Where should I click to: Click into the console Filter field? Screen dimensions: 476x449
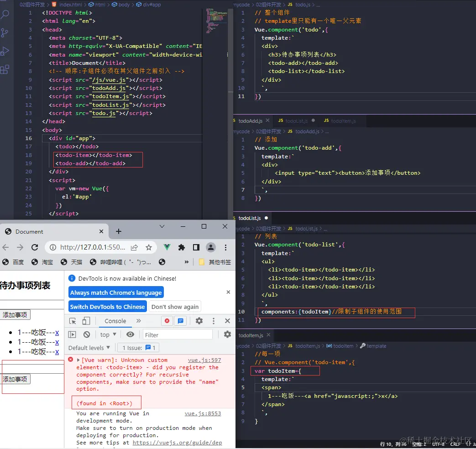pyautogui.click(x=178, y=334)
